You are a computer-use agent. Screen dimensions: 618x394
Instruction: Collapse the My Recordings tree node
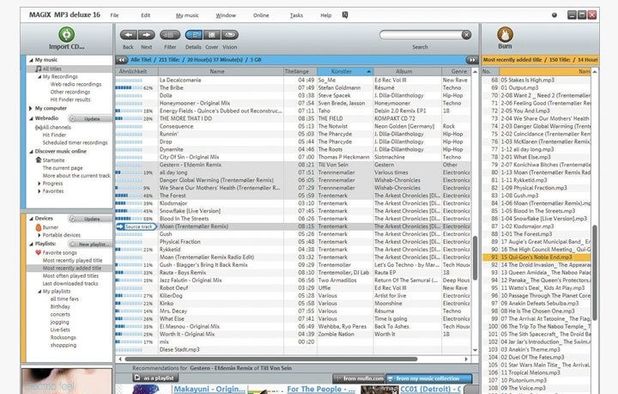click(x=39, y=77)
